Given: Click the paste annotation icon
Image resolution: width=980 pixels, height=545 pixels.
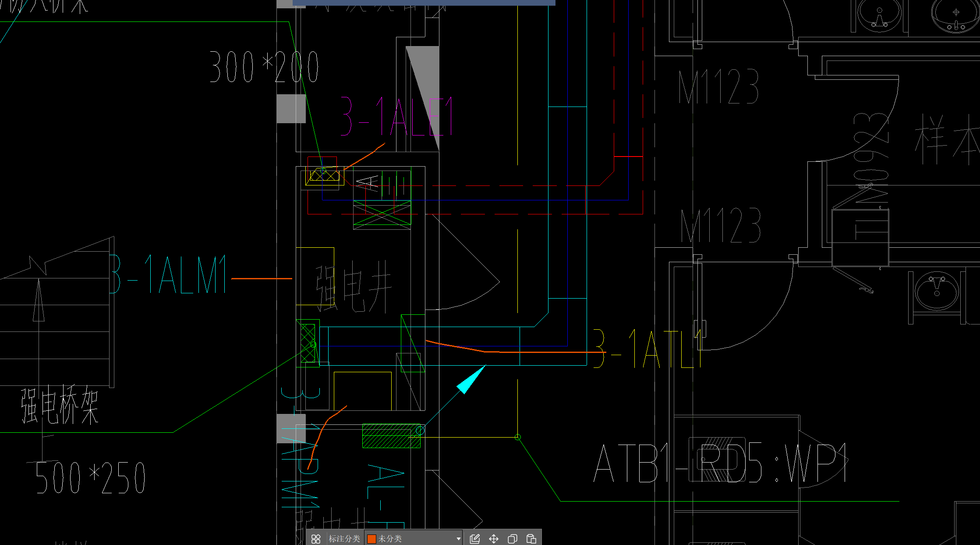Looking at the screenshot, I should (x=531, y=539).
